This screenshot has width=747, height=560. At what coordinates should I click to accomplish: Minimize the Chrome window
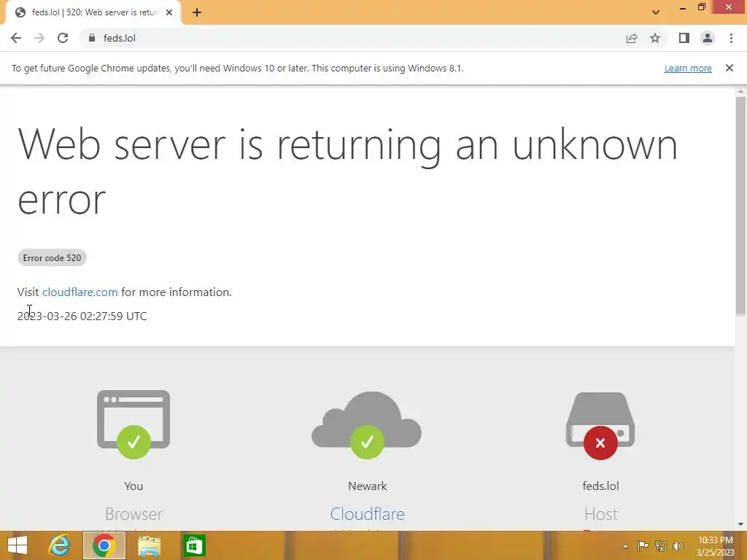click(x=683, y=7)
